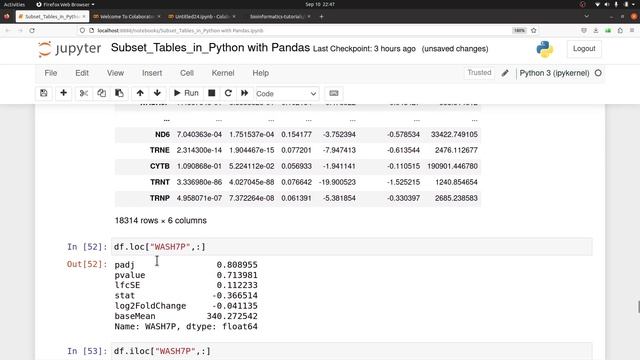Insert a cell below with the plus icon
The height and width of the screenshot is (360, 640).
pyautogui.click(x=63, y=93)
